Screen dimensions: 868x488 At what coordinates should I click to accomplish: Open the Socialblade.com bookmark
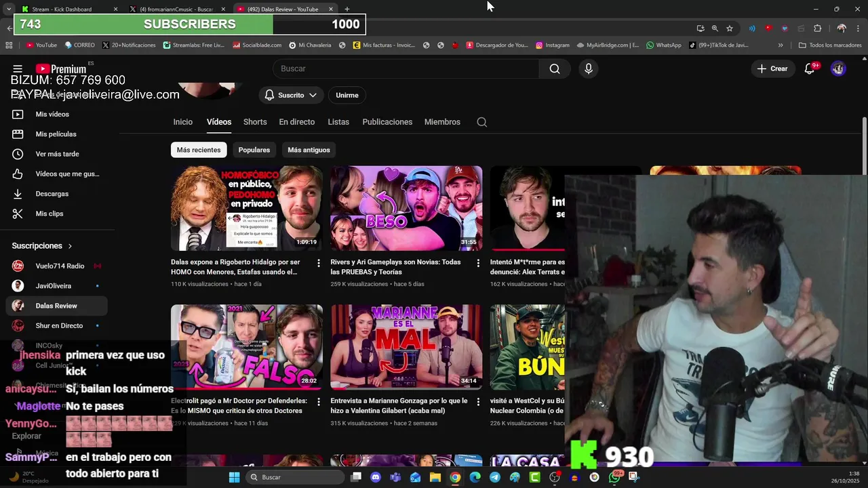(x=257, y=45)
